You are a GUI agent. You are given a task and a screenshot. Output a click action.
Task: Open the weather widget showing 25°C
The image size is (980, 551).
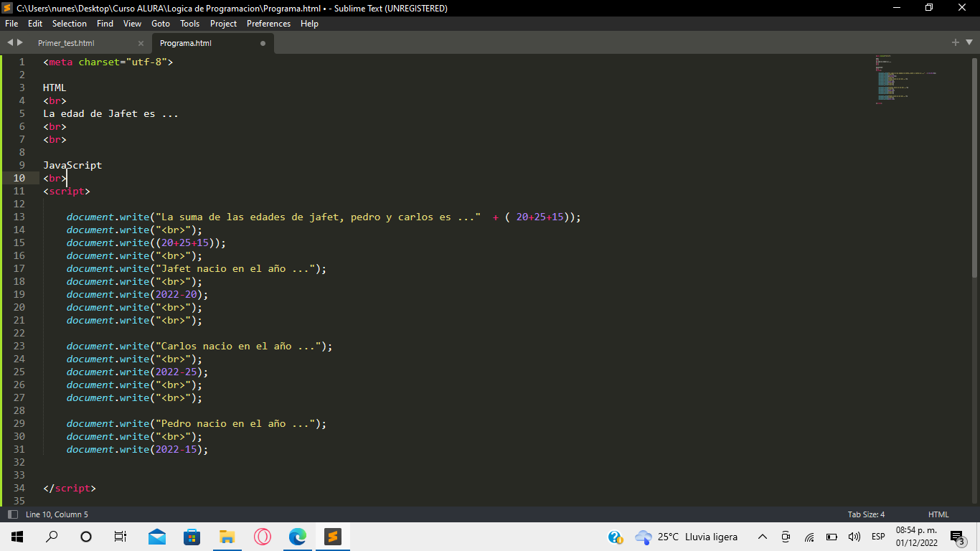pos(687,537)
